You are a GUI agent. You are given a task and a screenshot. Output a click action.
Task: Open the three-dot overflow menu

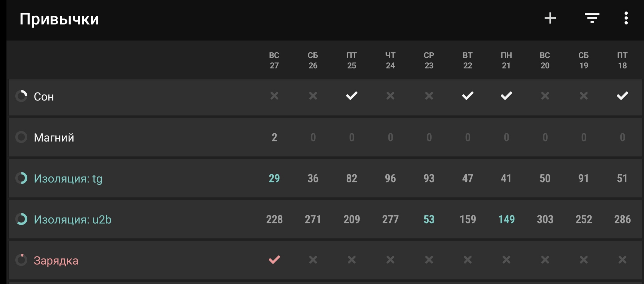coord(626,18)
